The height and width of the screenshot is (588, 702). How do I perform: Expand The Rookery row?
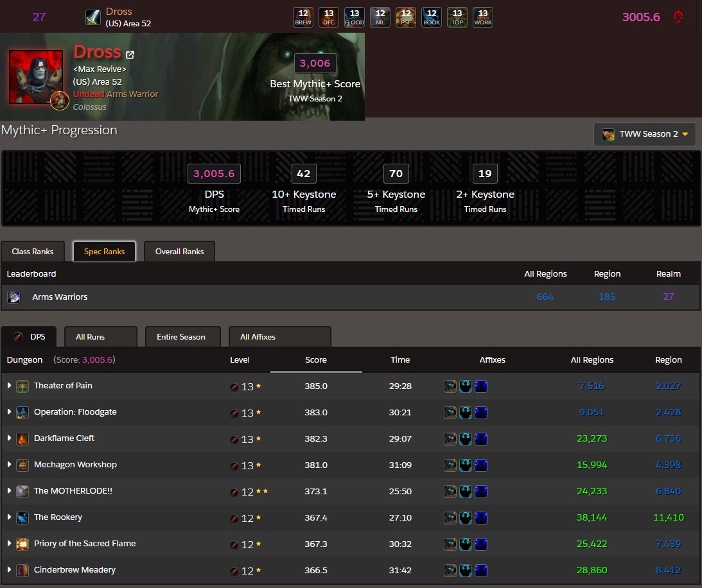9,517
